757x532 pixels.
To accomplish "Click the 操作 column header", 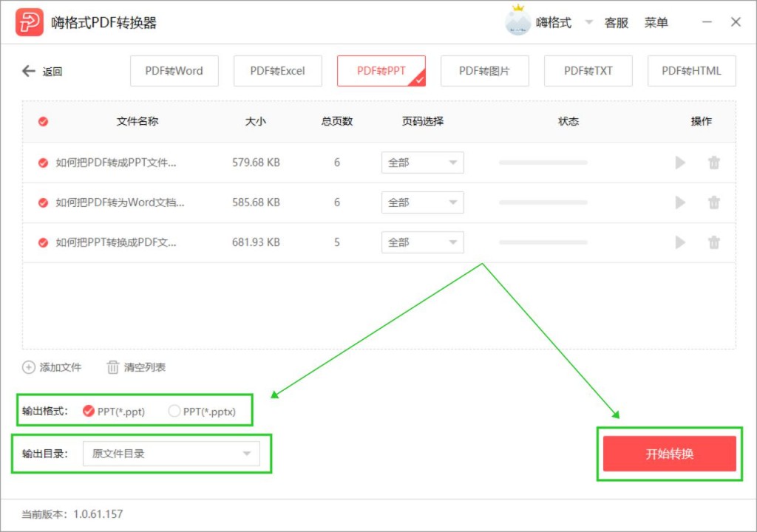I will coord(701,121).
